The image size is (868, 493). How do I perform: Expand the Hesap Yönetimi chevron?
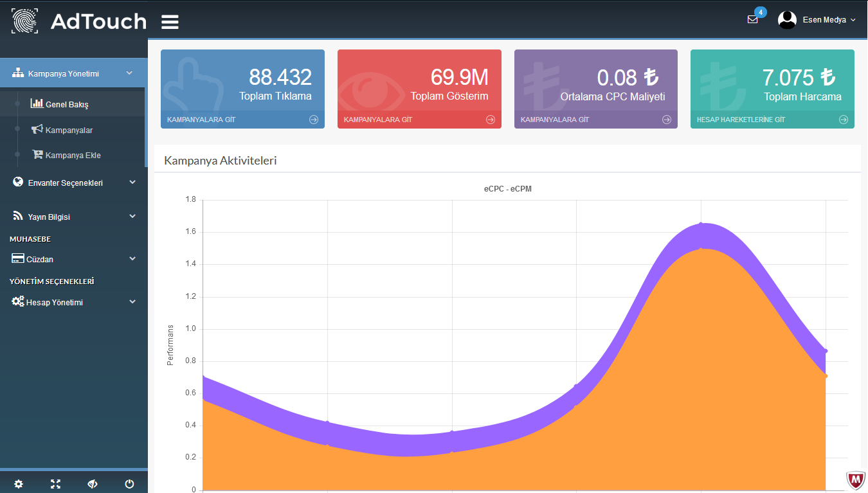point(132,301)
